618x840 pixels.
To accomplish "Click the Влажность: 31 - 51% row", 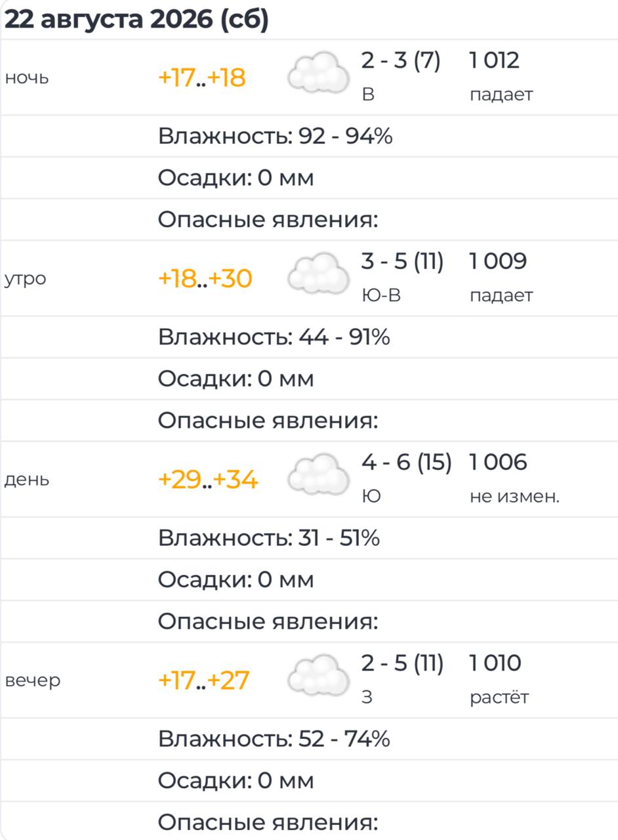I will (309, 538).
